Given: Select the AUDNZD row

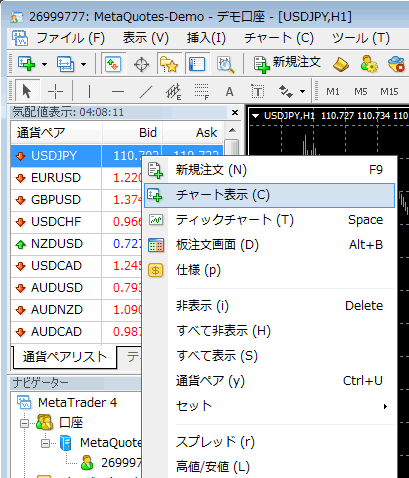Looking at the screenshot, I should coord(77,310).
